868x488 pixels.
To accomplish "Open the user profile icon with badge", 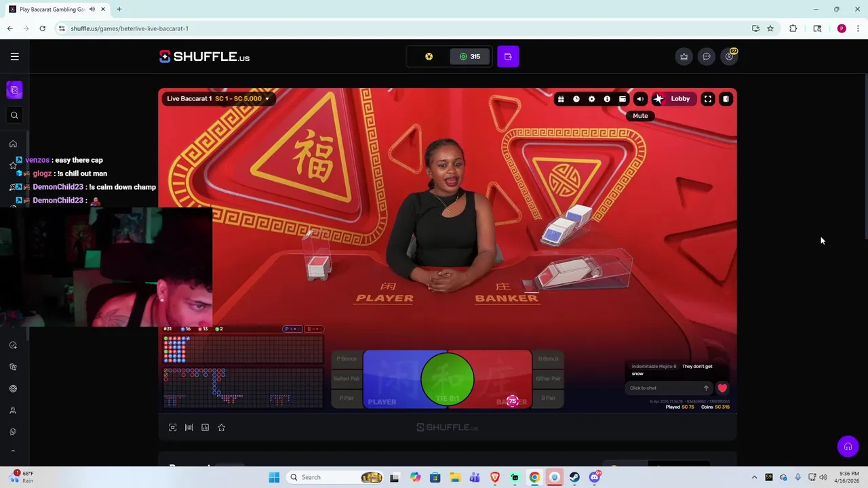I will click(729, 56).
